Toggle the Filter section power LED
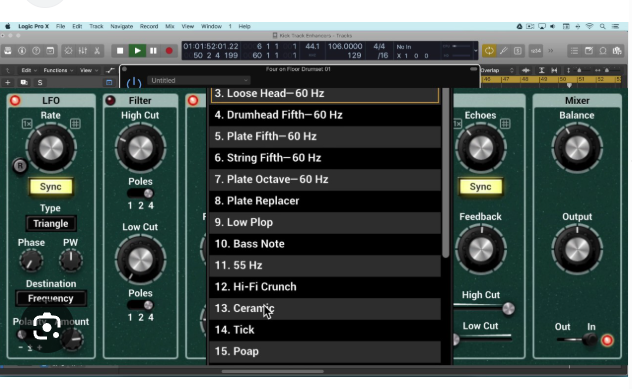This screenshot has width=632, height=389. click(x=110, y=100)
